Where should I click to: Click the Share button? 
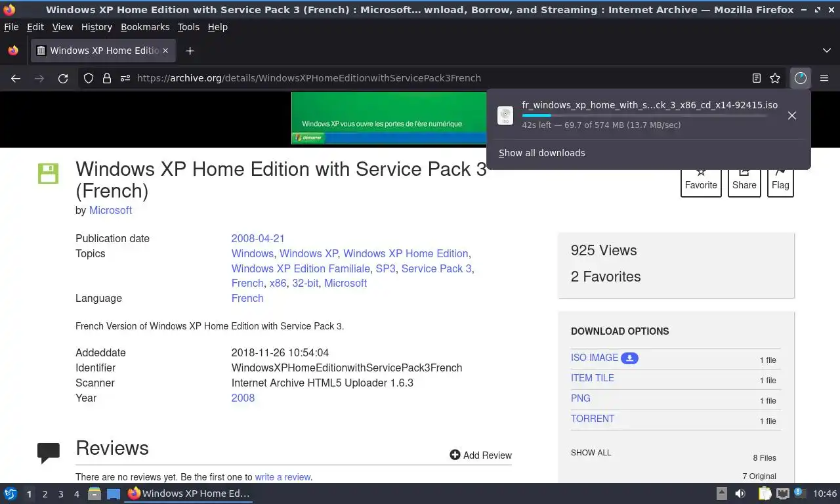tap(744, 178)
